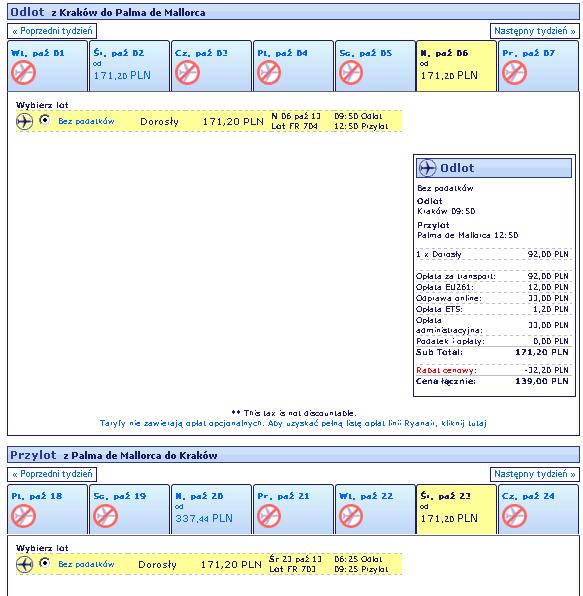Viewport: 583px width, 596px height.
Task: Go to next week for departure flights
Action: tap(534, 31)
